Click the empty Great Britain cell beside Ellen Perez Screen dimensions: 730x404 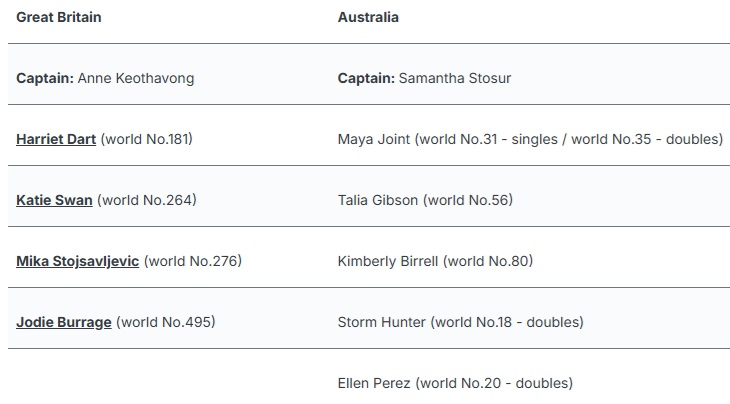(169, 377)
